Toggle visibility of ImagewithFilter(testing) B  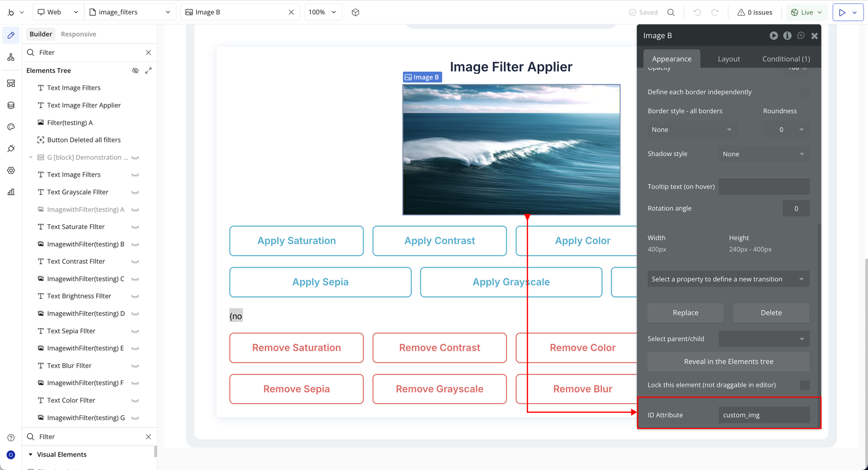pyautogui.click(x=135, y=245)
